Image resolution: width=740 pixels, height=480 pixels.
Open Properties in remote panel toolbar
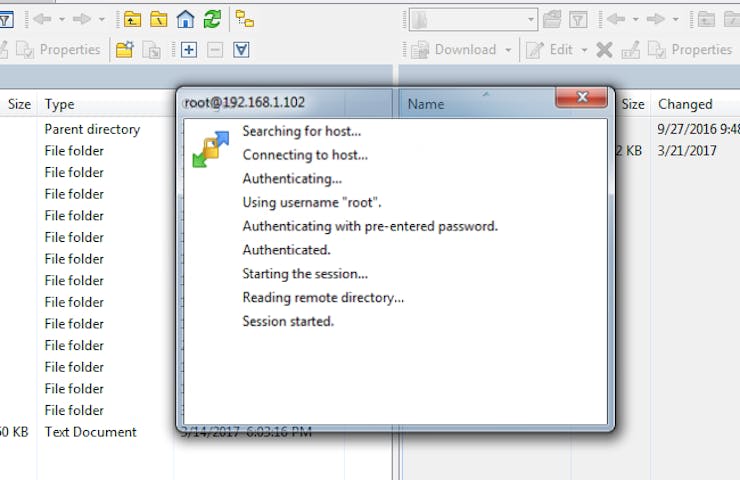click(690, 50)
